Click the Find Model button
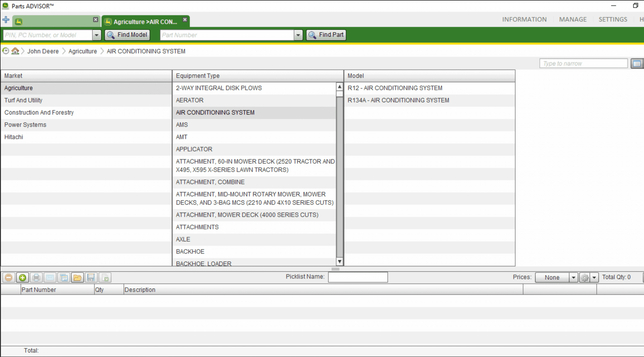The image size is (644, 357). click(127, 35)
